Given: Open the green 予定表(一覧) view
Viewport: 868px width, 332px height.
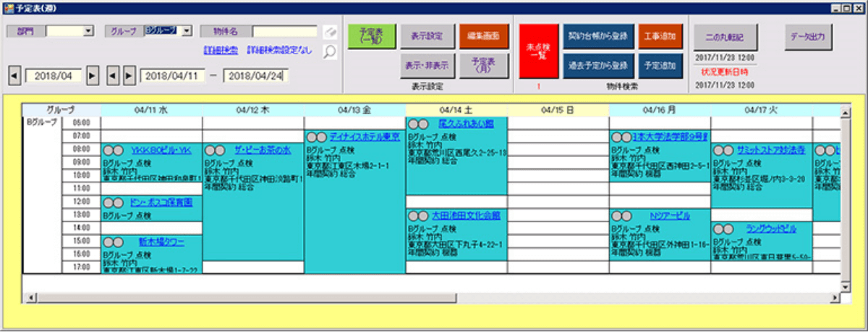Looking at the screenshot, I should [x=370, y=36].
